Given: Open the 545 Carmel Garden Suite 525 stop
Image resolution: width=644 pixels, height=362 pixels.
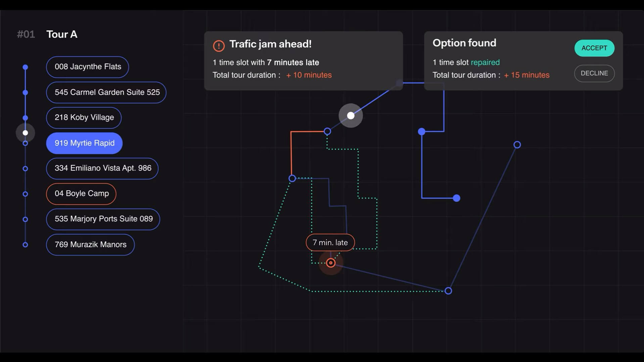Looking at the screenshot, I should (106, 92).
